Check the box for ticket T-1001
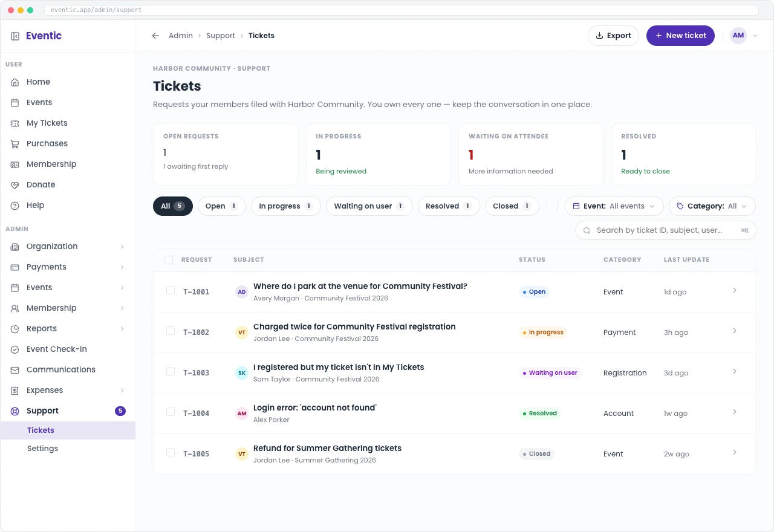This screenshot has width=774, height=532. click(x=171, y=291)
